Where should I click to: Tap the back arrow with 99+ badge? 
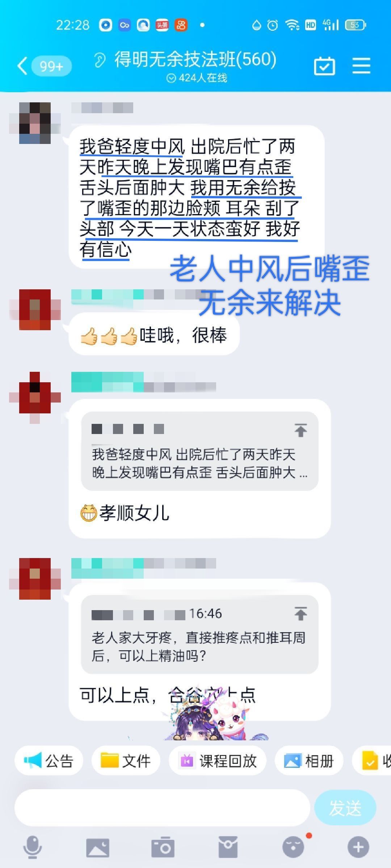tap(44, 66)
